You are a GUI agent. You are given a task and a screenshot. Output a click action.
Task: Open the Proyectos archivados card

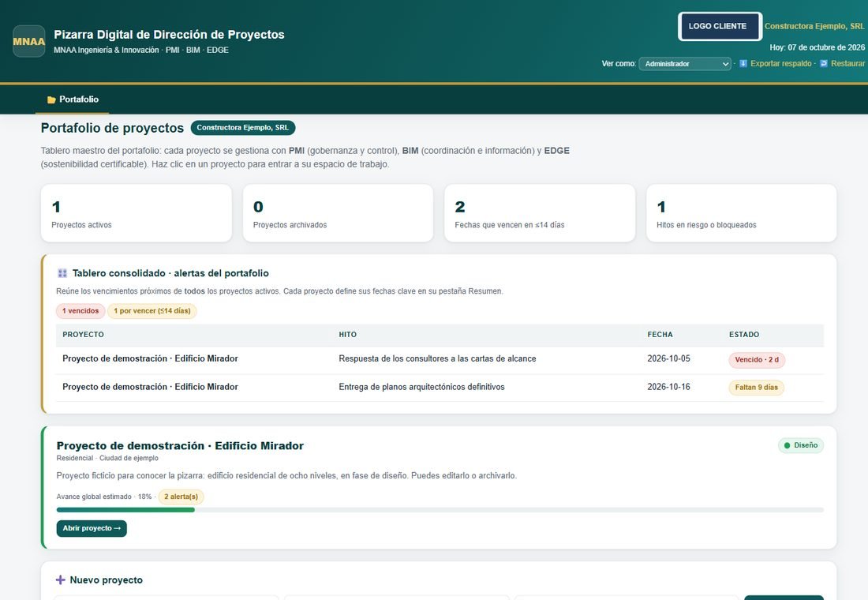pyautogui.click(x=338, y=213)
